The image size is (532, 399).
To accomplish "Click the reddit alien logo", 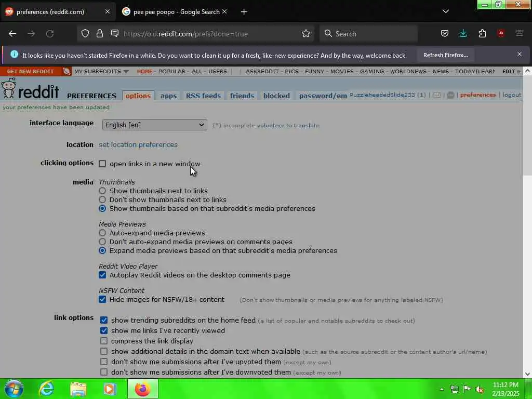I will pyautogui.click(x=8, y=88).
